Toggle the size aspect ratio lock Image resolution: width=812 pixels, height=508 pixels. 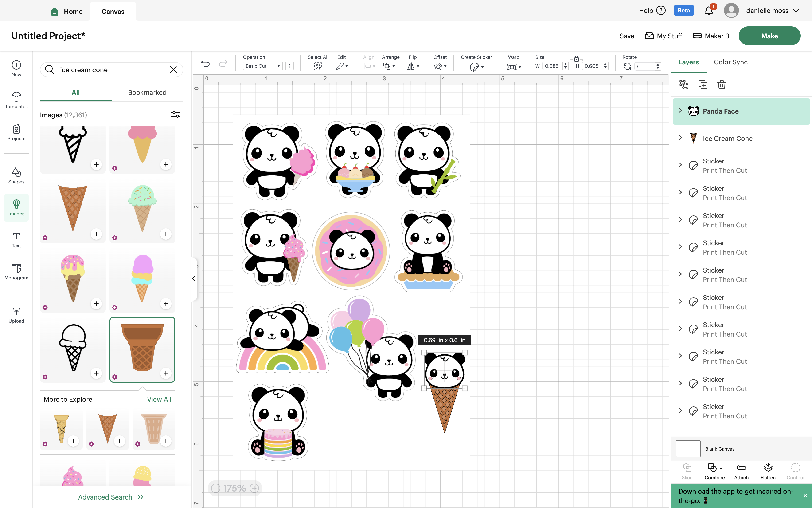(576, 59)
